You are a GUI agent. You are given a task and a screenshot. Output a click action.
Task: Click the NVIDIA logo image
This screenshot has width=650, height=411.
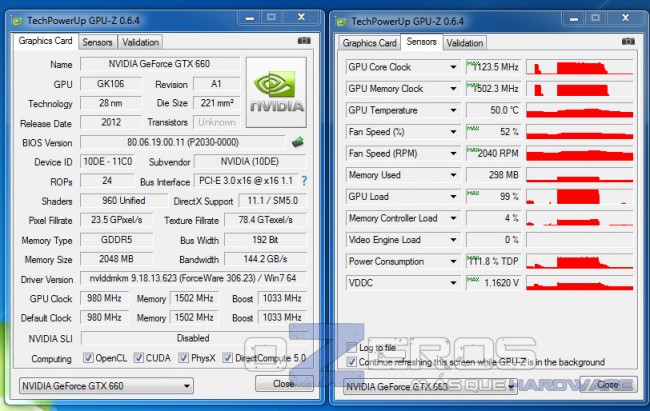point(276,92)
